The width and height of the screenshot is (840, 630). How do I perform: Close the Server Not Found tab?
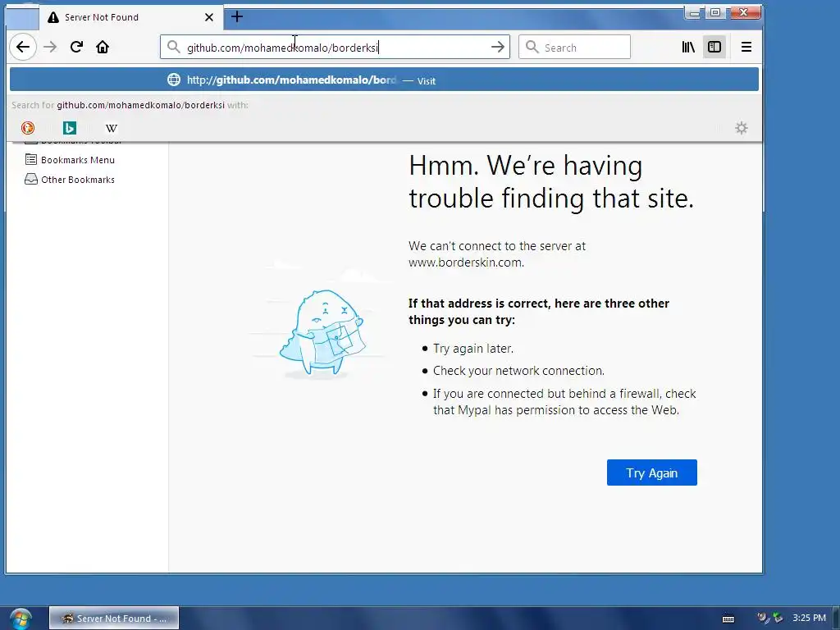(209, 17)
